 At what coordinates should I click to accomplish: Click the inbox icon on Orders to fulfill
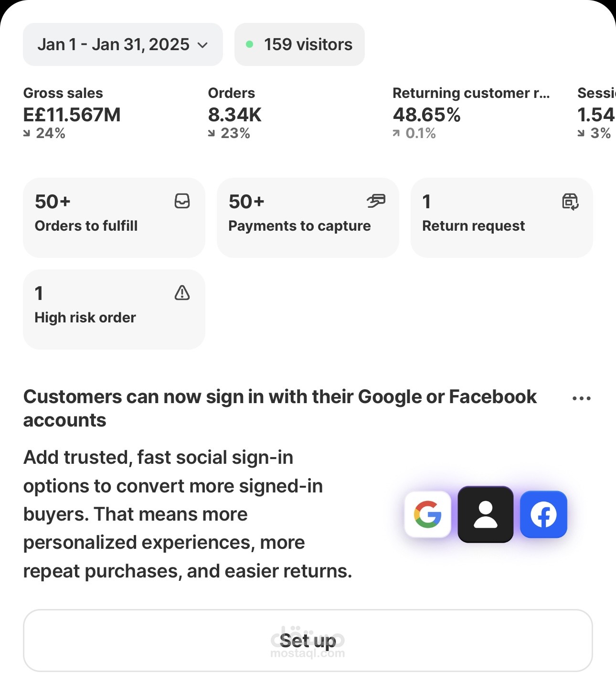[x=182, y=201]
